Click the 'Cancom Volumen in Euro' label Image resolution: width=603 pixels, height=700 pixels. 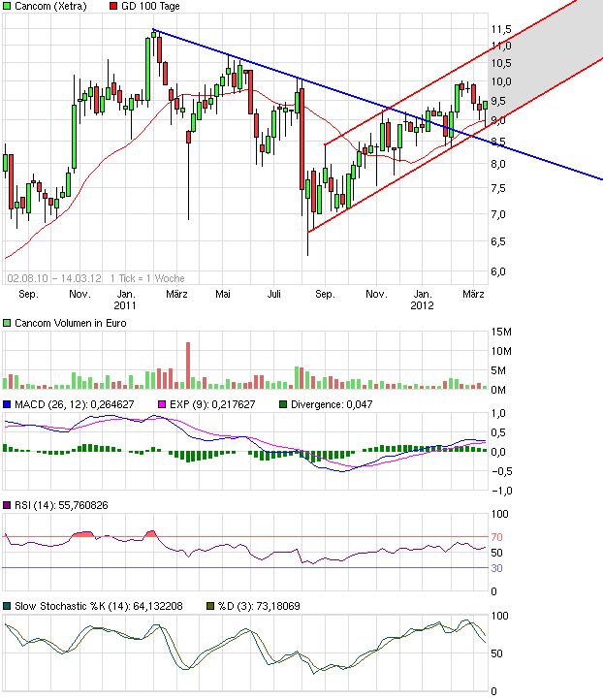pos(71,323)
